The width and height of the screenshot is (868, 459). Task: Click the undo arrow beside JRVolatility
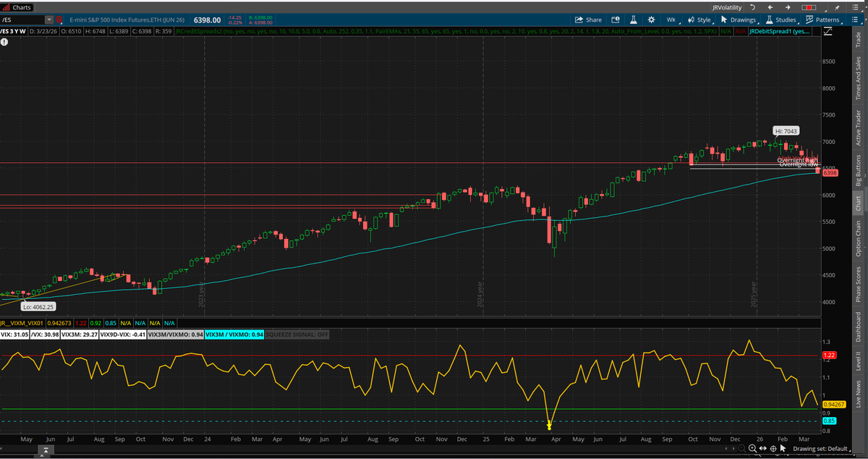coord(752,7)
